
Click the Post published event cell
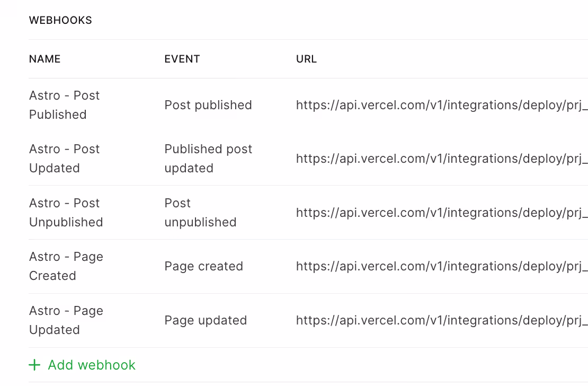click(x=208, y=105)
